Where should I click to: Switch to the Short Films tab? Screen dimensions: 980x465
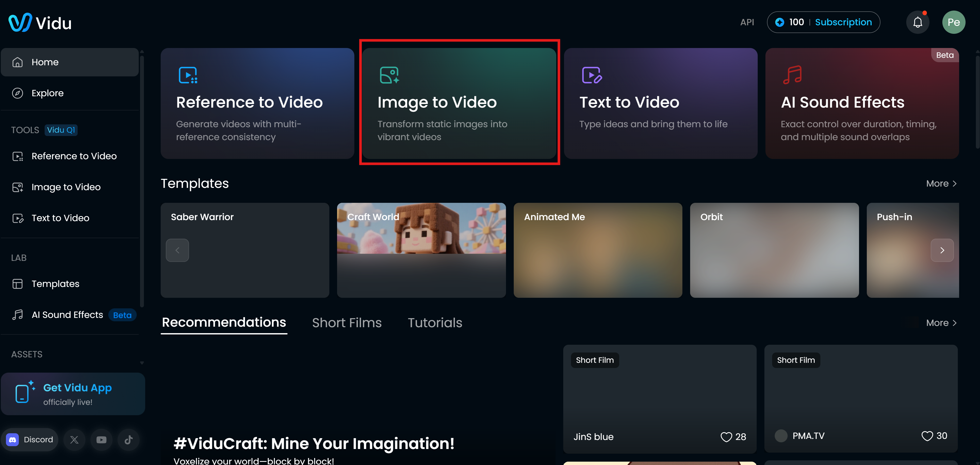pyautogui.click(x=347, y=322)
